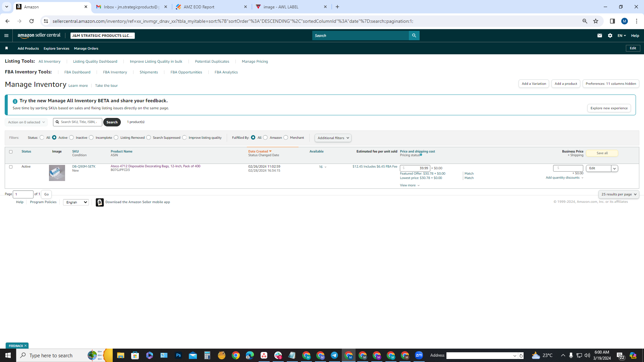Image resolution: width=644 pixels, height=362 pixels.
Task: Select Fulfilled By Amazon radio button
Action: click(x=265, y=138)
